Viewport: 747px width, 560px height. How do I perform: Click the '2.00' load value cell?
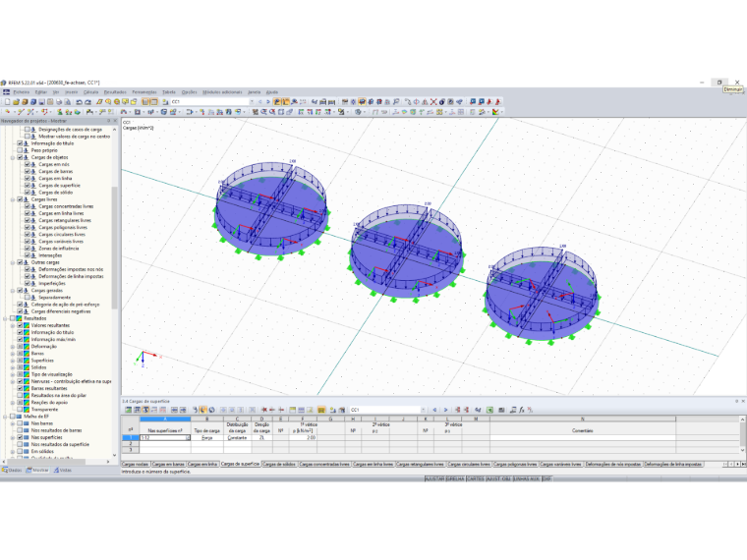click(302, 437)
